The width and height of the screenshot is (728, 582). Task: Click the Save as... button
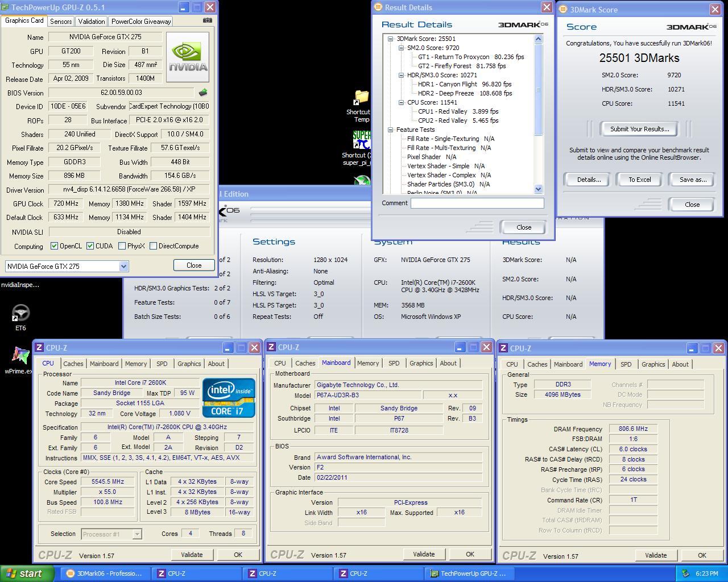coord(693,180)
